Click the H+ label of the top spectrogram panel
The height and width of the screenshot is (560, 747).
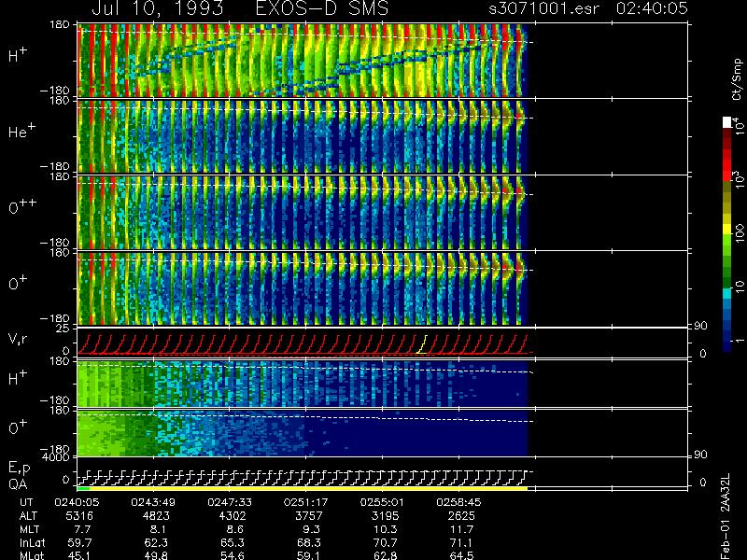[x=18, y=55]
